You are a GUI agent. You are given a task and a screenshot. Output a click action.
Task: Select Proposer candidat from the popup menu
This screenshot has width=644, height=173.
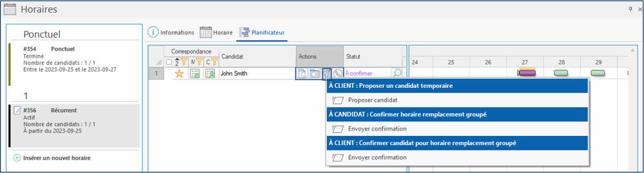367,100
